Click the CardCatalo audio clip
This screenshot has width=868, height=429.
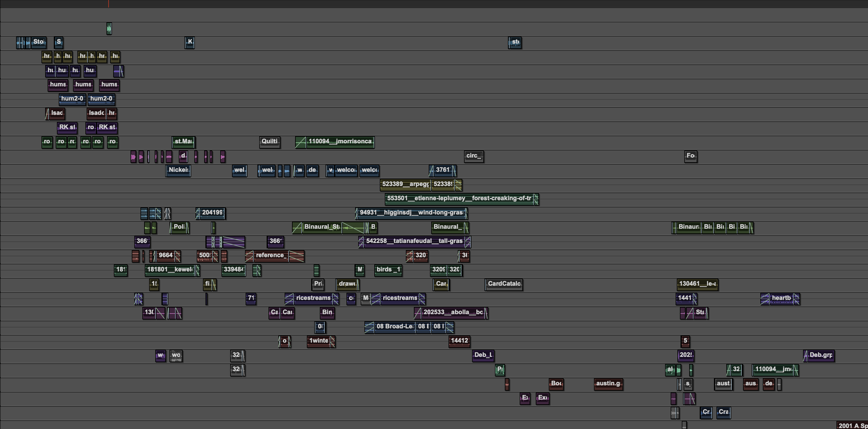(x=504, y=284)
